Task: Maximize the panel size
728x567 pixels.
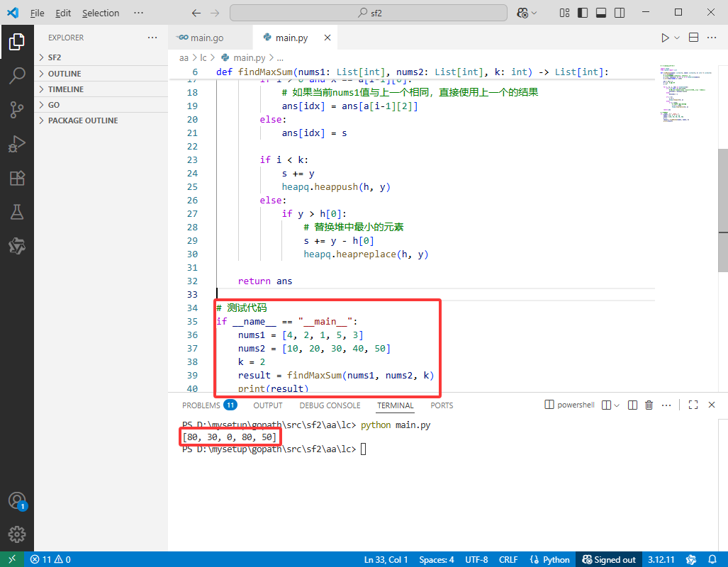Action: (x=693, y=405)
